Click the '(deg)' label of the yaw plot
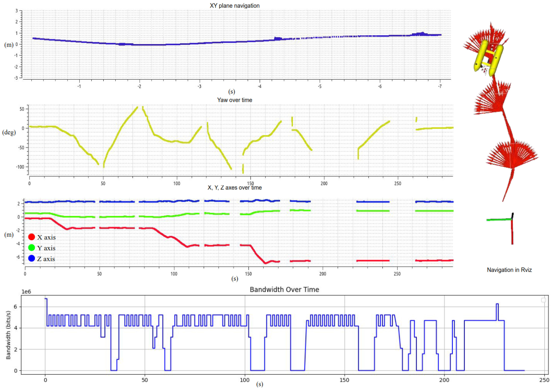The image size is (553, 392). pos(9,132)
